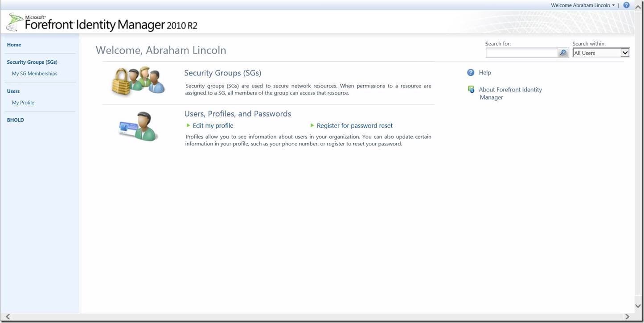The height and width of the screenshot is (323, 644).
Task: Click the Welcome, Abraham Lincoln page heading
Action: 161,50
